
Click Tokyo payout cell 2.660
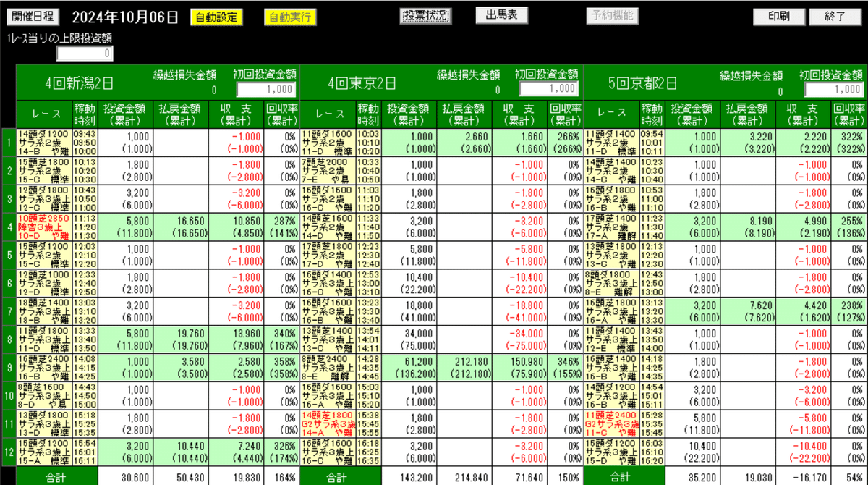464,142
